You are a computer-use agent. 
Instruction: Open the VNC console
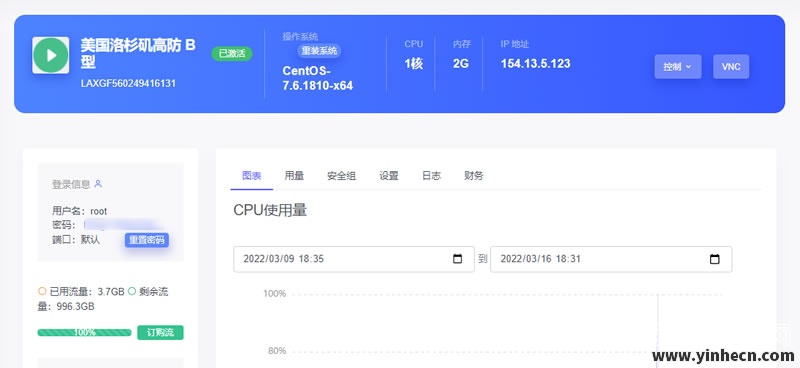point(731,67)
